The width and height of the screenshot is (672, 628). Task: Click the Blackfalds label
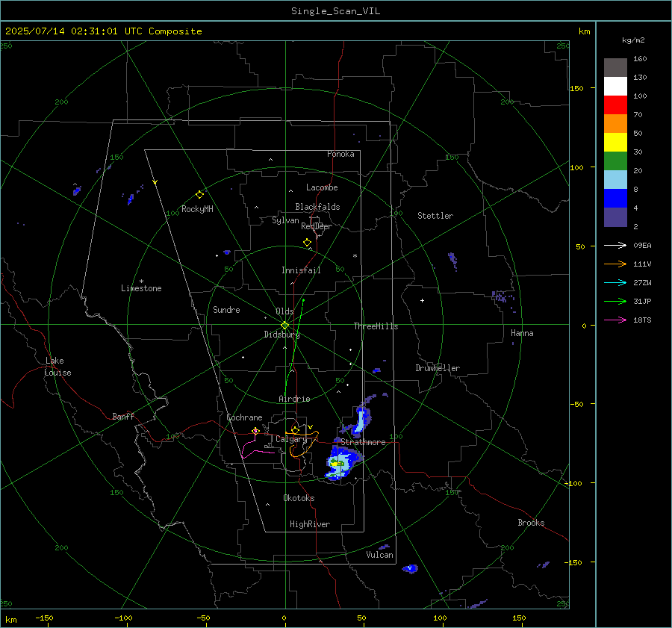317,207
